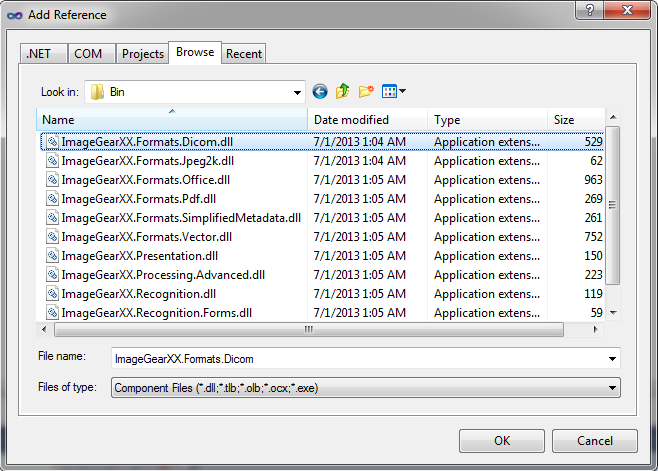Click the horizontal scrollbar right arrow
This screenshot has height=471, width=658.
coord(595,330)
